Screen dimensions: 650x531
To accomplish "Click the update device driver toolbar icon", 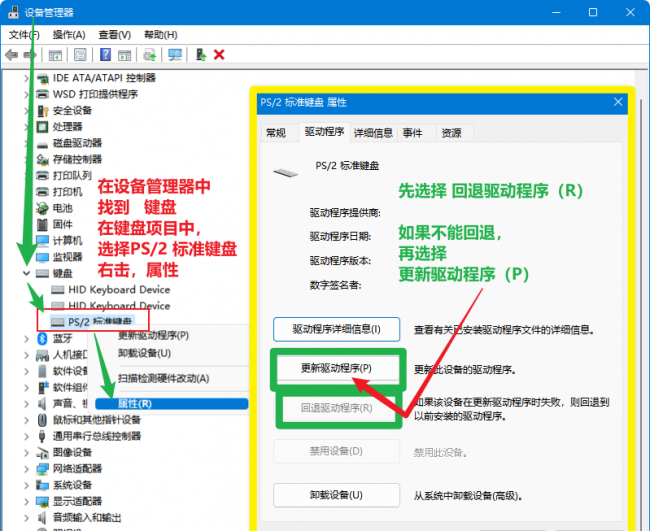I will [x=150, y=55].
